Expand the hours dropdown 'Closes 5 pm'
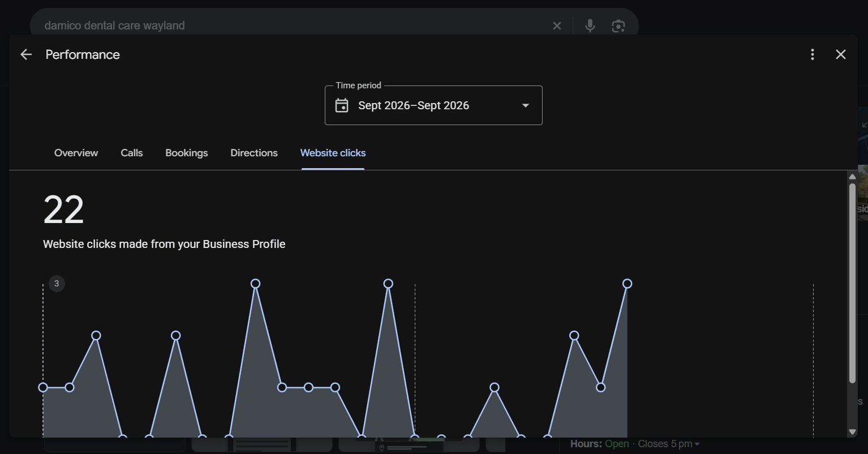The height and width of the screenshot is (454, 868). 669,444
